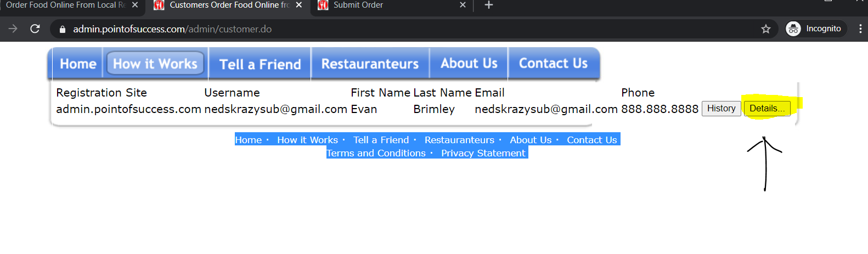868x254 pixels.
Task: Click the browser forward arrow
Action: [13, 29]
